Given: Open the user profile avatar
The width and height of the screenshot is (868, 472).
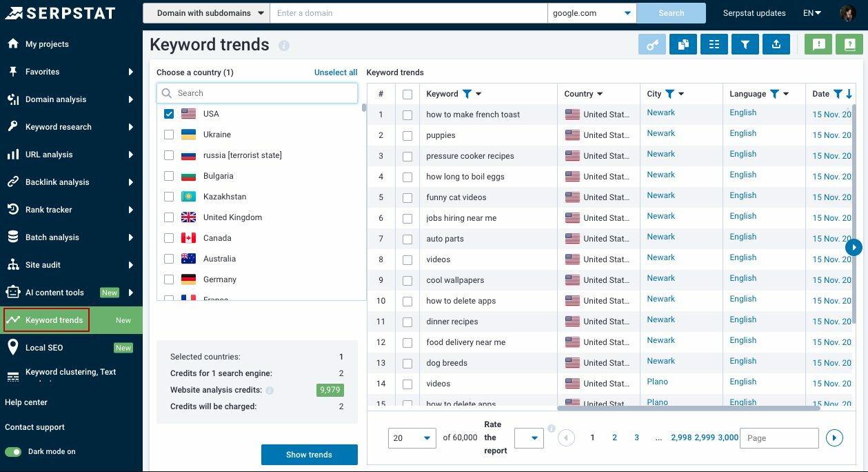Looking at the screenshot, I should (848, 12).
